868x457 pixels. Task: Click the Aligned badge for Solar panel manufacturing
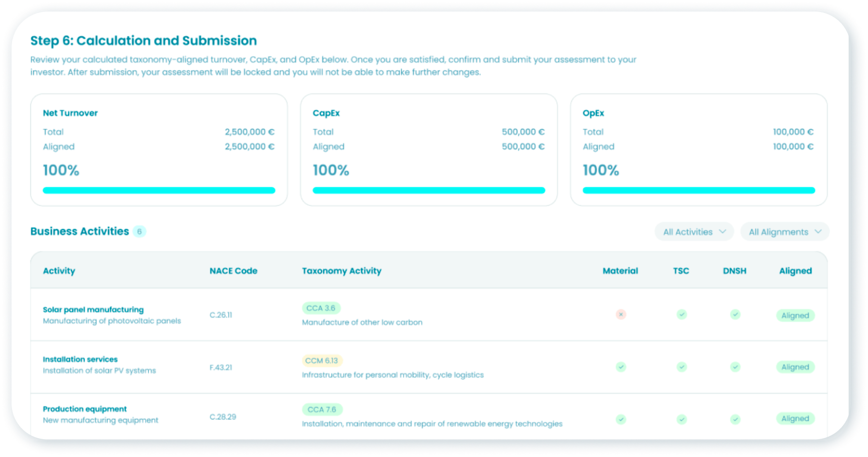(x=795, y=315)
